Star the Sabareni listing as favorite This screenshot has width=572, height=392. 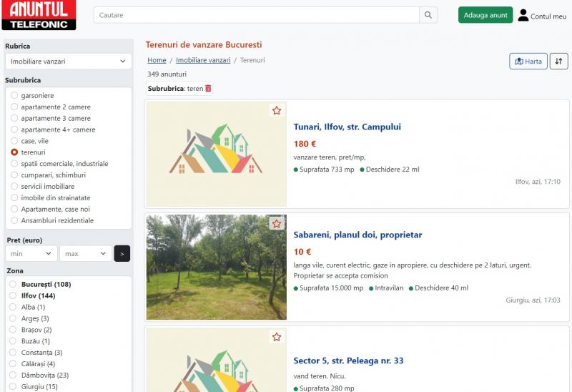point(277,223)
